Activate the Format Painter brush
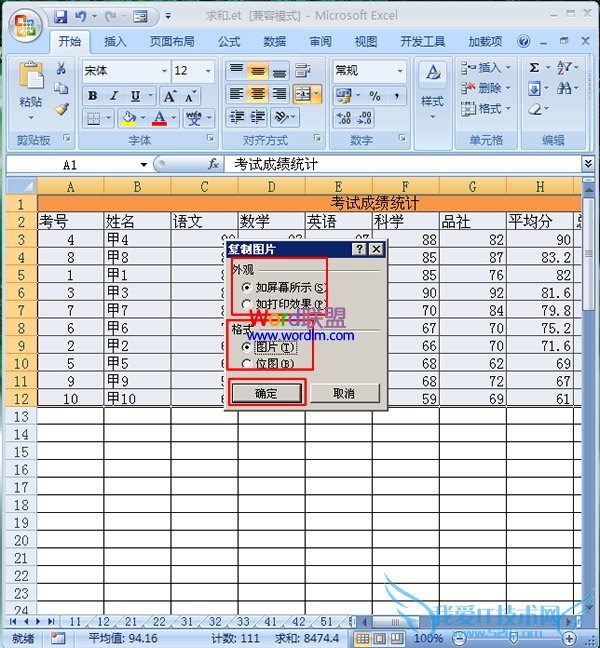This screenshot has height=648, width=600. pyautogui.click(x=62, y=108)
